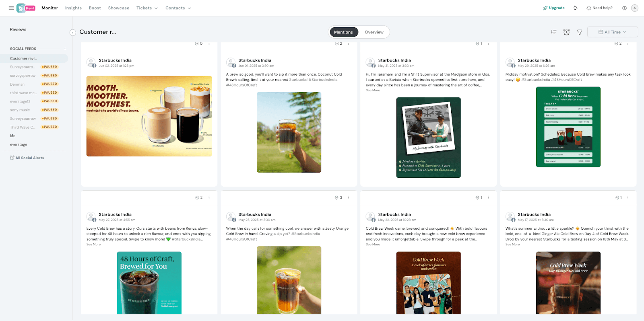Switch to the Mentions view
Image resolution: width=644 pixels, height=321 pixels.
click(x=343, y=32)
